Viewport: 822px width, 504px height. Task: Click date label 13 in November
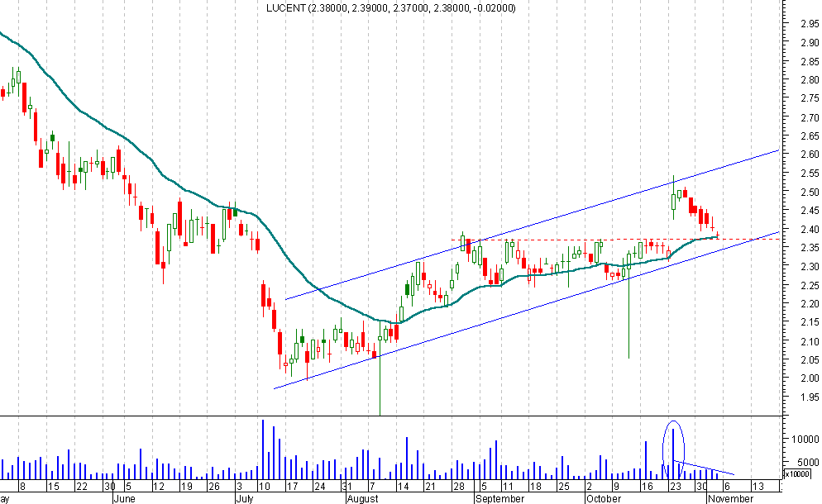[x=757, y=486]
